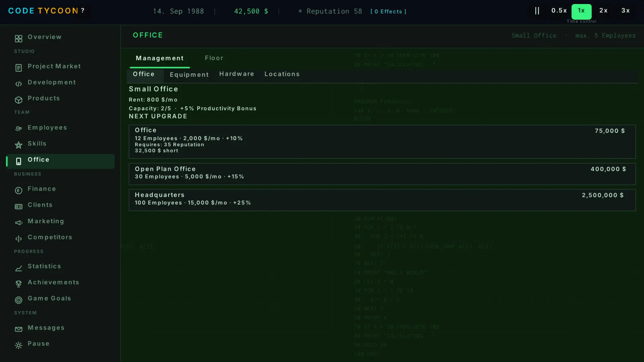Select the 1x time speed
The image size is (644, 362).
581,11
